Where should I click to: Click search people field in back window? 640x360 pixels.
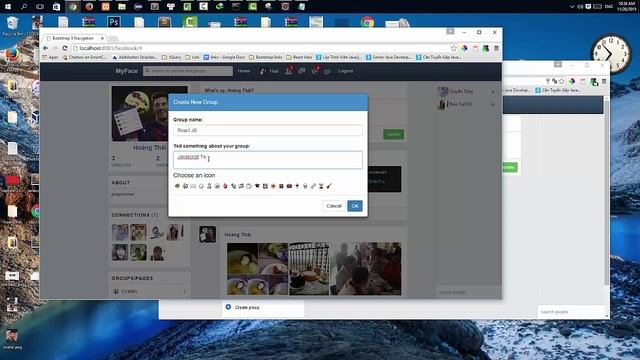pos(570,312)
